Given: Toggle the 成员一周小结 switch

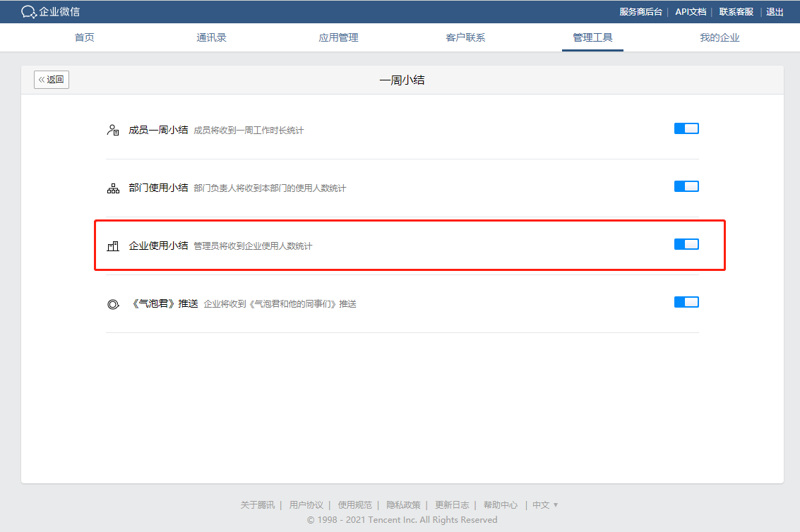Looking at the screenshot, I should click(686, 128).
